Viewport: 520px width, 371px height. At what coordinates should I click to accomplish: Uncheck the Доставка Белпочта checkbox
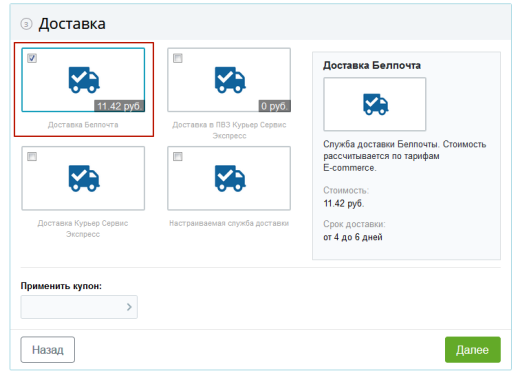click(32, 58)
